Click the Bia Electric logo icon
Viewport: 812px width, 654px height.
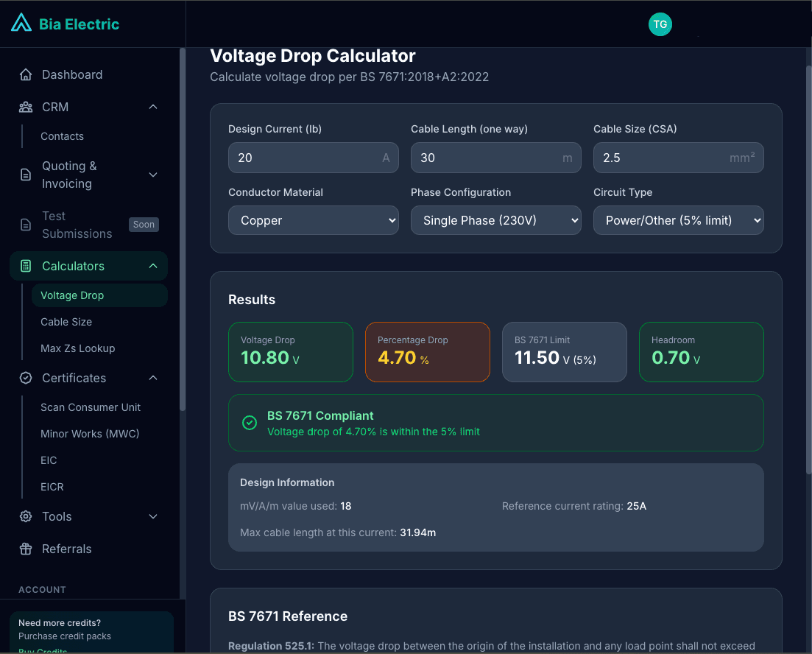click(x=21, y=21)
